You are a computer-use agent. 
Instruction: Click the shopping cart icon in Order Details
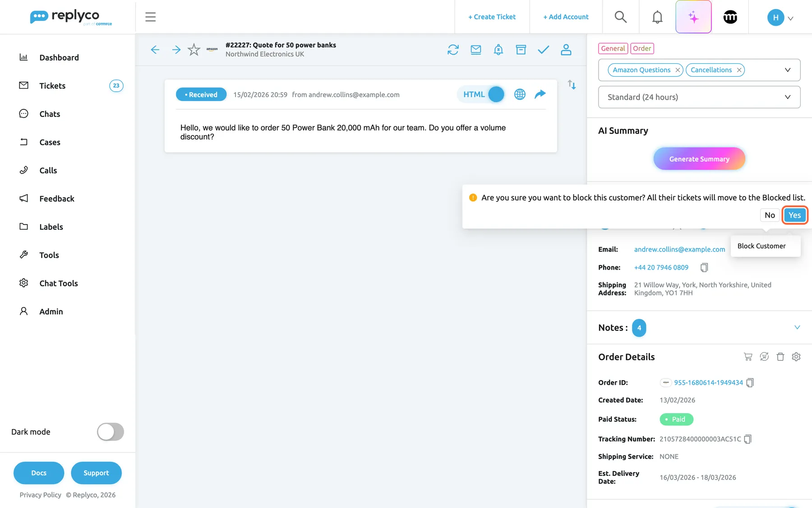click(748, 357)
